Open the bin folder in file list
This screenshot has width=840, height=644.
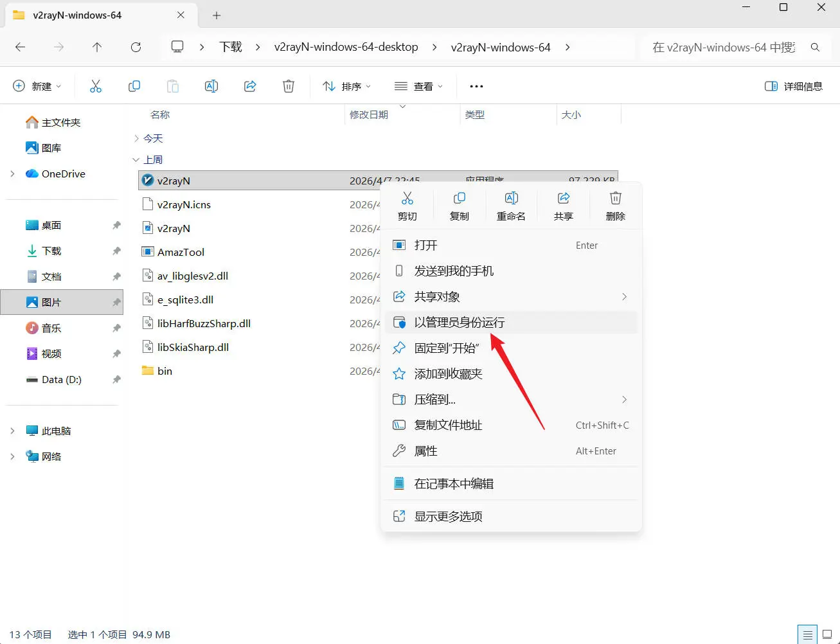(x=165, y=371)
